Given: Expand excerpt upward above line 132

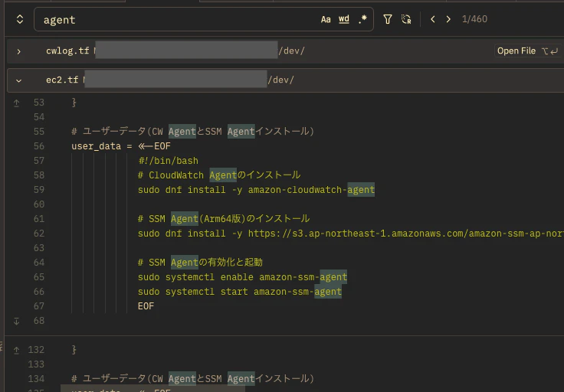Looking at the screenshot, I should click(x=17, y=350).
